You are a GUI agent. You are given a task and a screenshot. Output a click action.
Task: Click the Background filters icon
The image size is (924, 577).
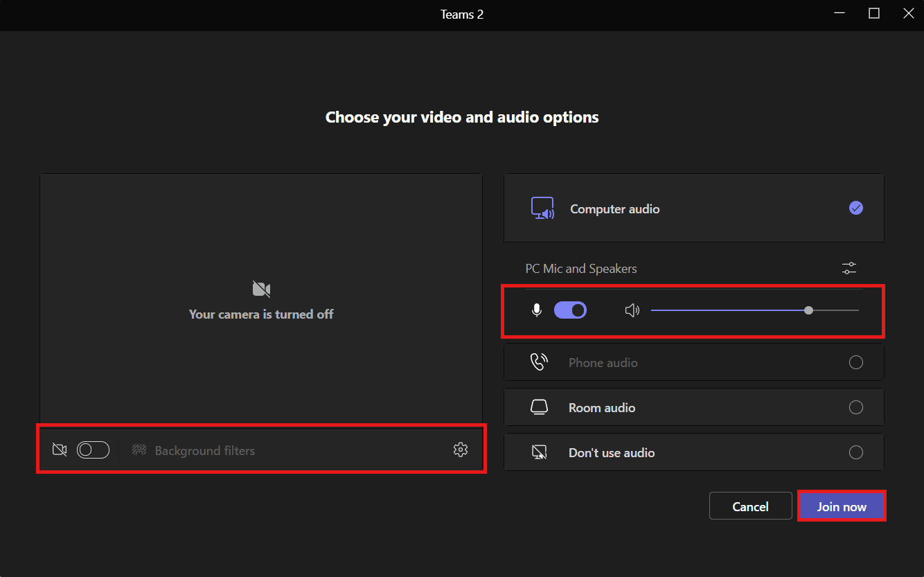click(x=139, y=450)
